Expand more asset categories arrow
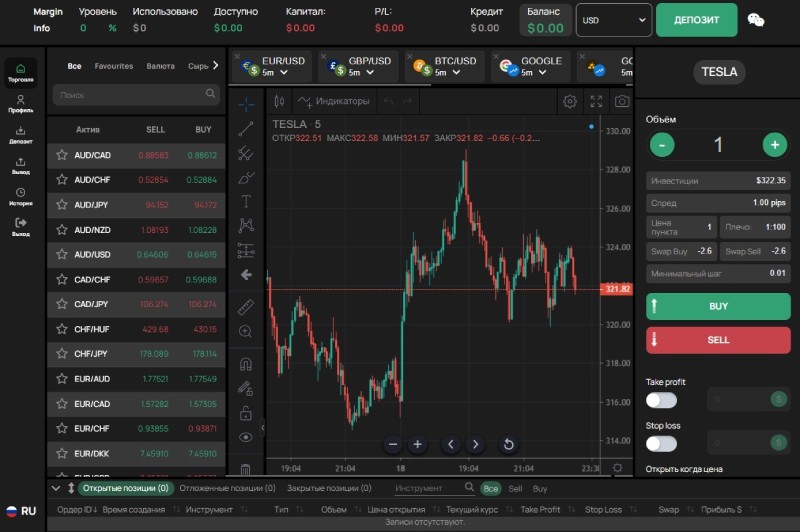 click(215, 65)
